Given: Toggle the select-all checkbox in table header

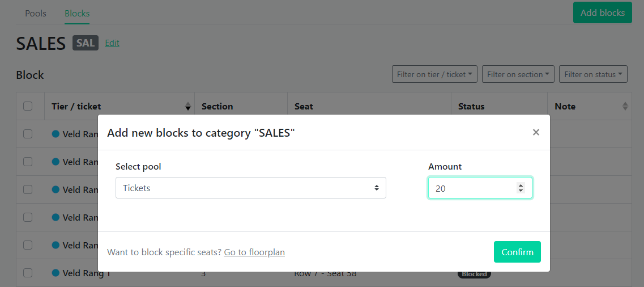Looking at the screenshot, I should 28,106.
